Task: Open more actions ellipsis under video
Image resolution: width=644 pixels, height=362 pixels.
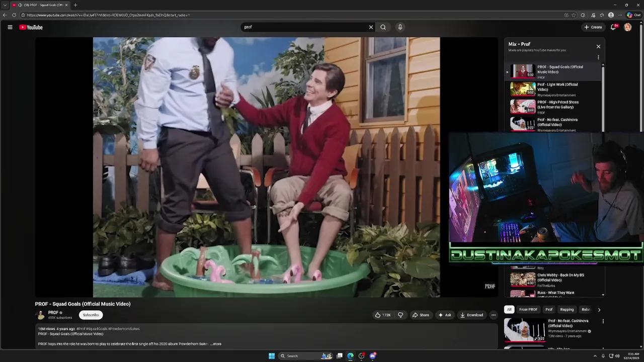Action: click(x=494, y=315)
